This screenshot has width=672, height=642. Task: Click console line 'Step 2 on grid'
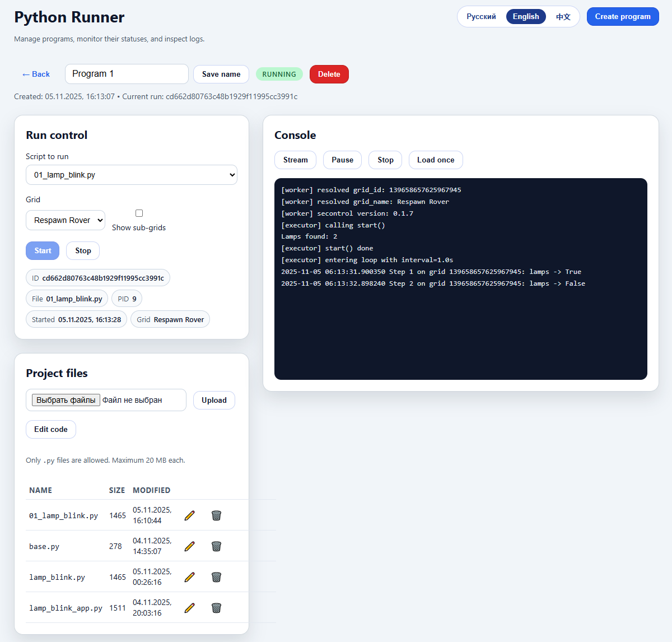tap(433, 283)
